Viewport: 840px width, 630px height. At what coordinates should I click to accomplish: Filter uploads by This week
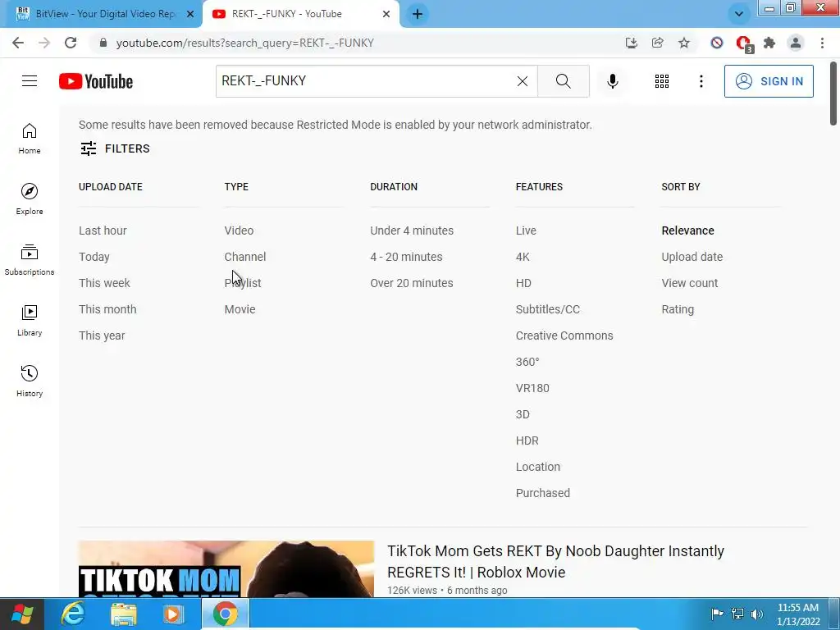[x=104, y=283]
